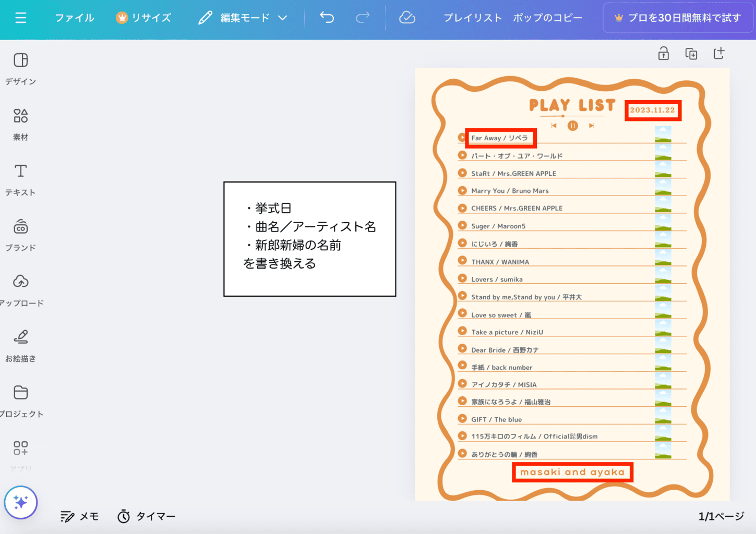Open the hamburger main menu
The image size is (756, 534).
(x=21, y=18)
